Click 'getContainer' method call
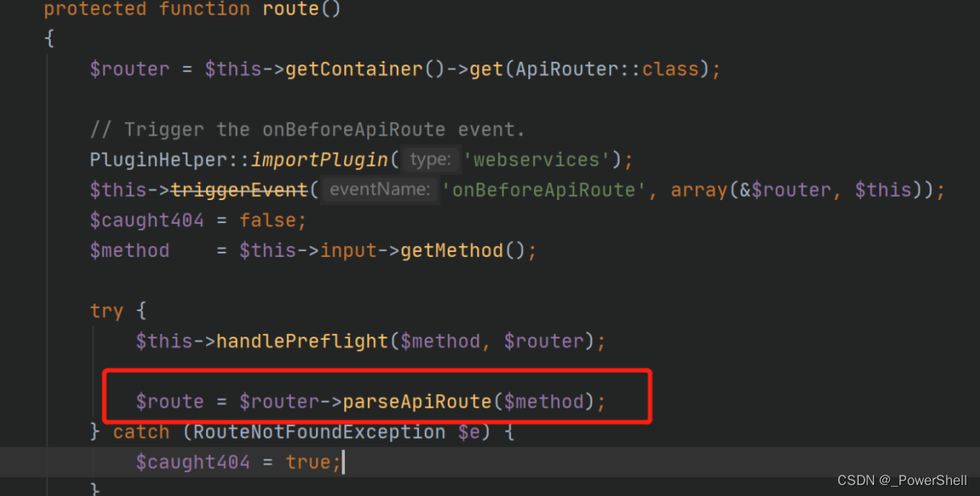 pos(354,69)
